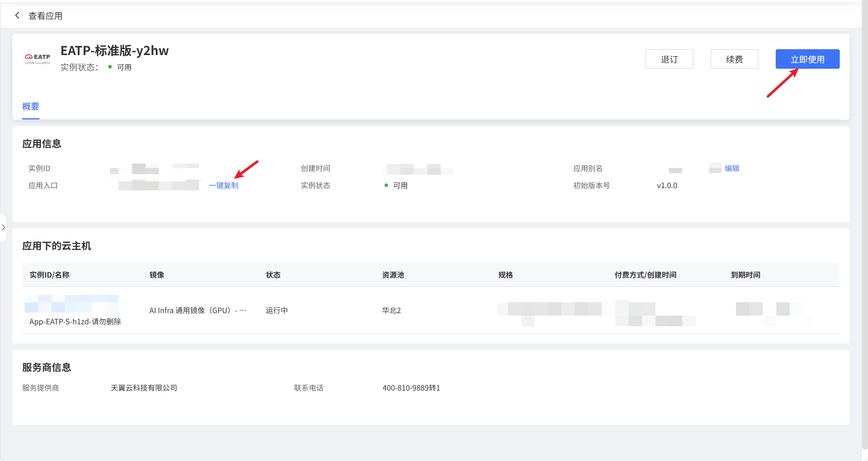Click the 应用别名 label
The width and height of the screenshot is (868, 461).
click(588, 169)
